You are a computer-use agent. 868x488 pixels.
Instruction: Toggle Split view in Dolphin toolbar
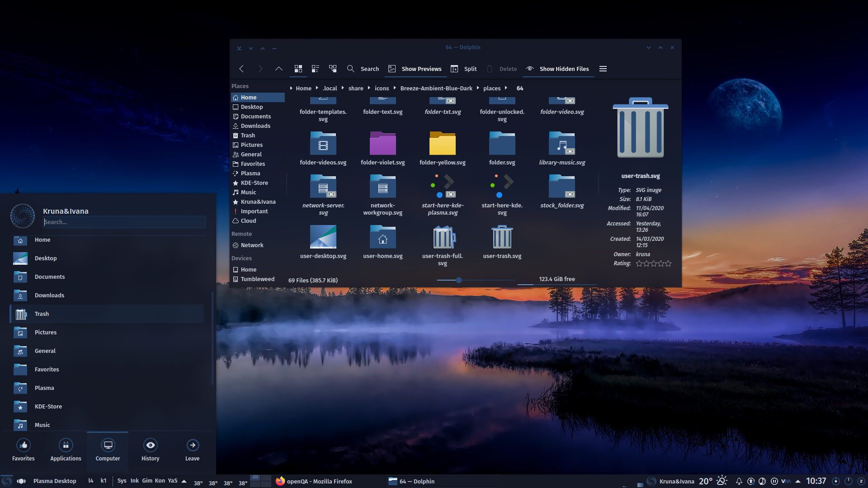463,69
